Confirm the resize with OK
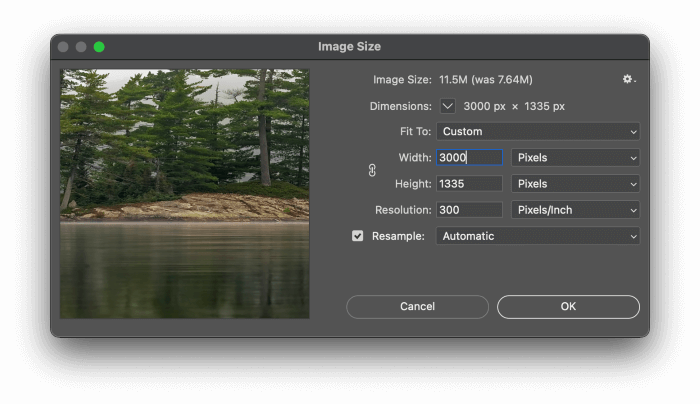 [x=568, y=307]
